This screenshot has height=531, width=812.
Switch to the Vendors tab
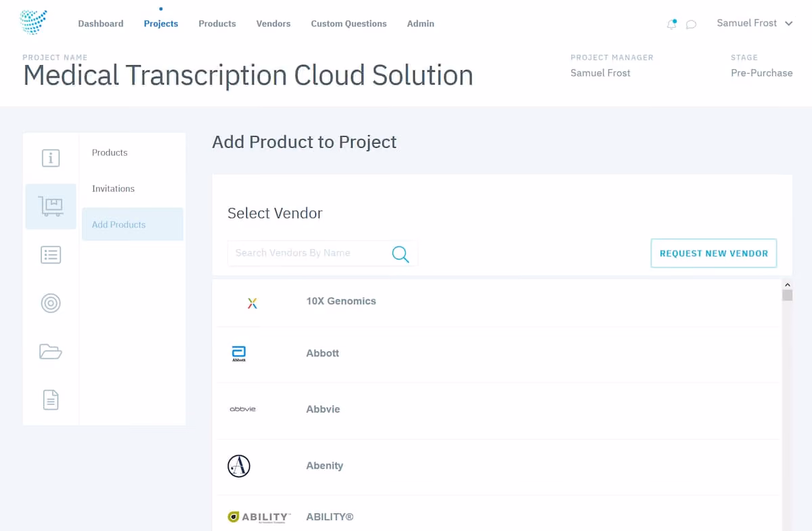tap(273, 24)
